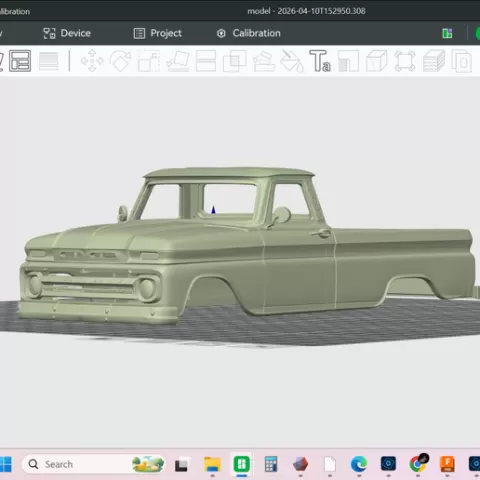This screenshot has width=480, height=480.
Task: Click the Windows taskbar Search box
Action: tap(93, 464)
